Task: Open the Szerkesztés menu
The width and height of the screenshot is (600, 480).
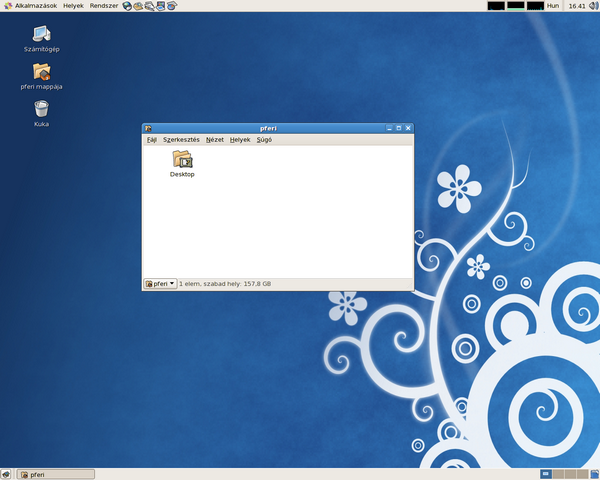Action: pyautogui.click(x=181, y=140)
